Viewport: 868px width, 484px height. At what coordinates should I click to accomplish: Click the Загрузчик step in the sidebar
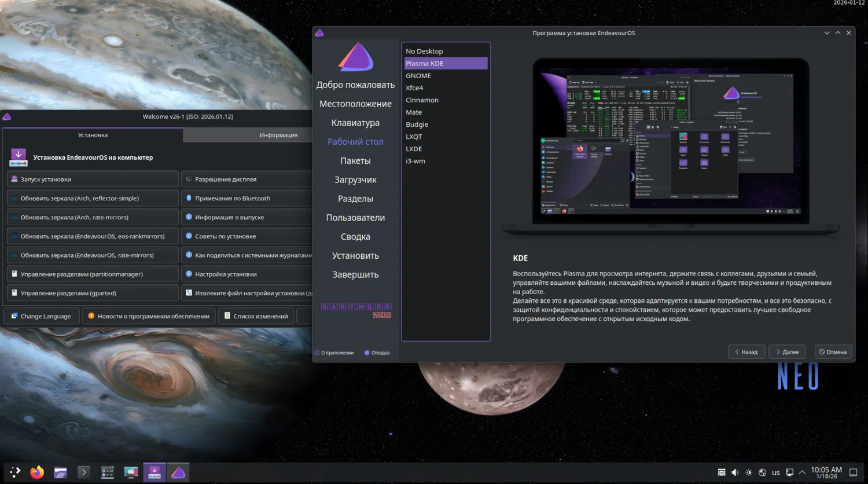[355, 179]
